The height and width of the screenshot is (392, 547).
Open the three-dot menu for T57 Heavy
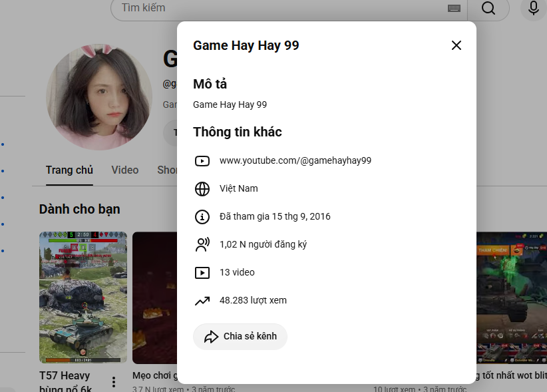(x=114, y=382)
